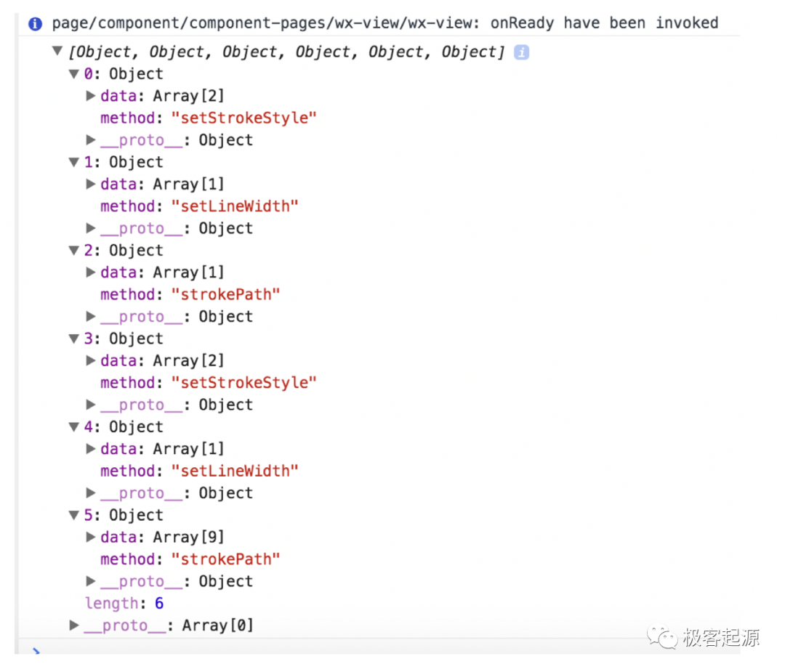Viewport: 785px width, 672px height.
Task: Click the onReady have been invoked message
Action: click(x=385, y=23)
